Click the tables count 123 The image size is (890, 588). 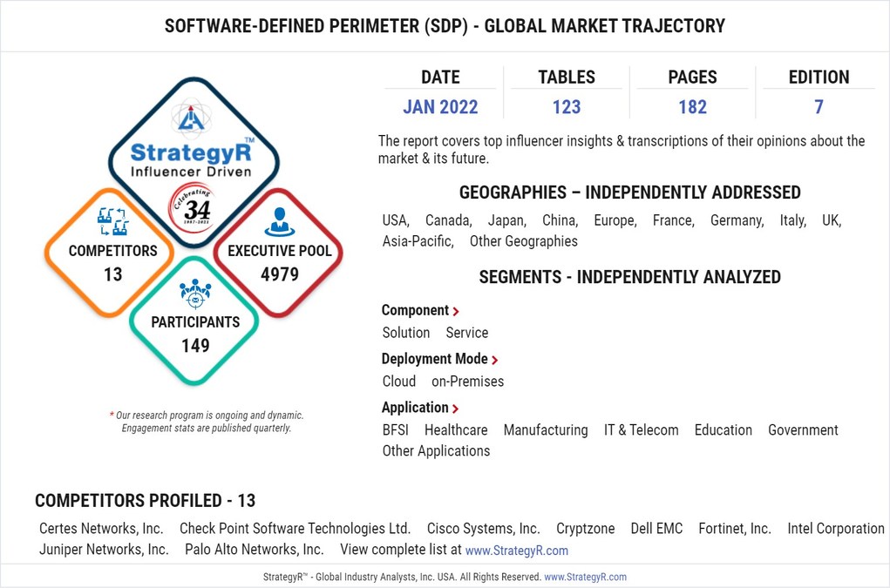coord(567,107)
